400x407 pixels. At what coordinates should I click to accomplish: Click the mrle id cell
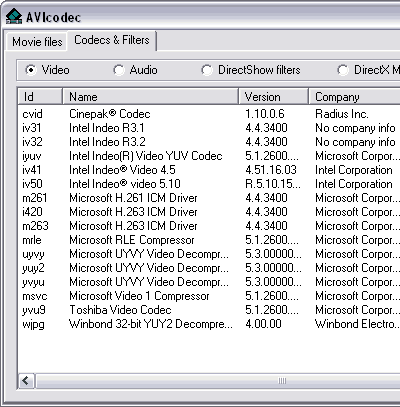pos(32,240)
